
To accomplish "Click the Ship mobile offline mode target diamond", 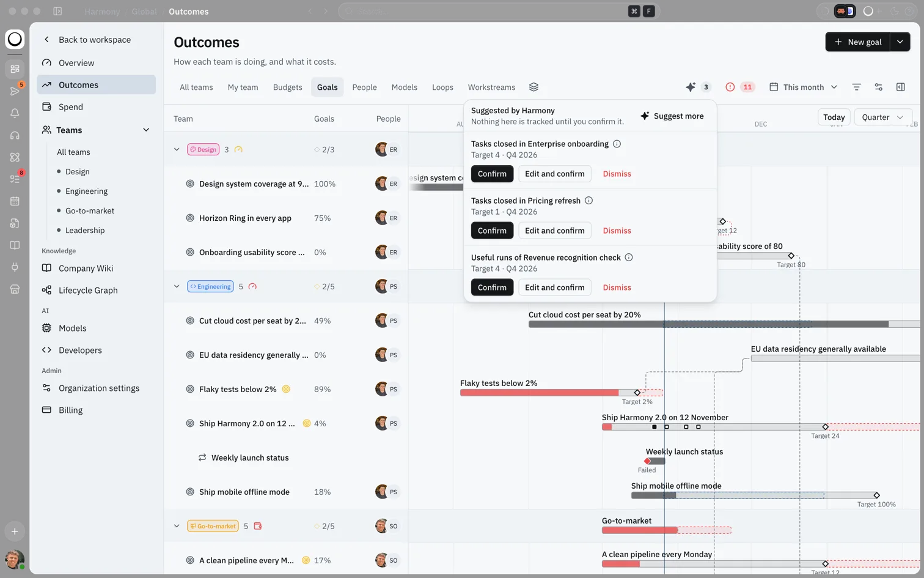I will click(876, 495).
